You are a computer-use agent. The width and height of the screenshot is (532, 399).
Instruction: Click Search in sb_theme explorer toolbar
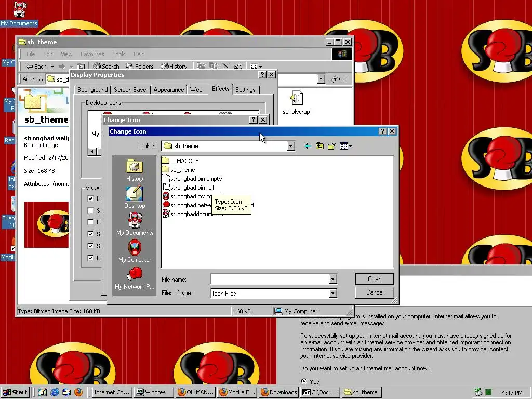(x=106, y=66)
